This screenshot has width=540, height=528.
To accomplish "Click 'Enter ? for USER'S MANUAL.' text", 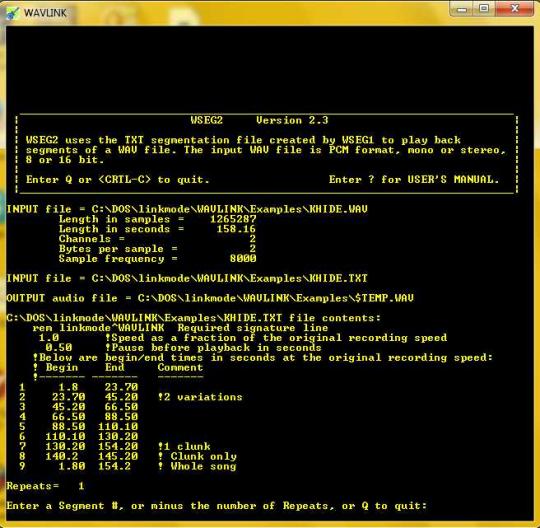I will (414, 179).
